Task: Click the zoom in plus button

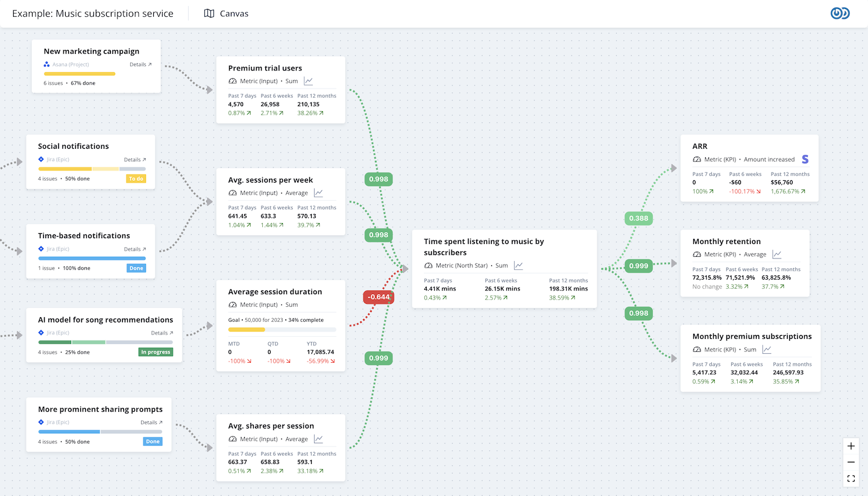Action: pyautogui.click(x=851, y=446)
